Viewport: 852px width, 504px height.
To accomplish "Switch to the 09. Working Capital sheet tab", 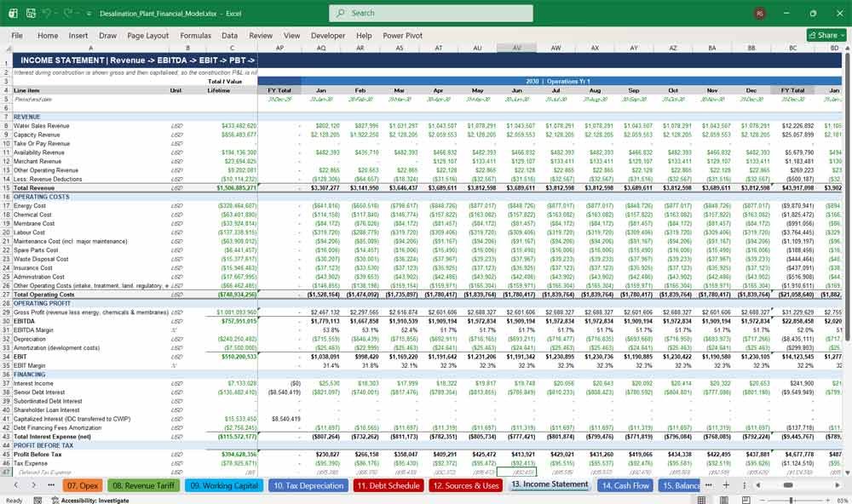I will point(224,485).
